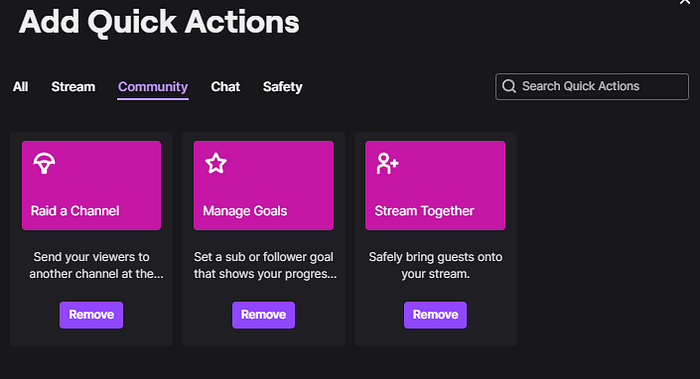Go to the Chat tab
700x379 pixels.
(225, 87)
